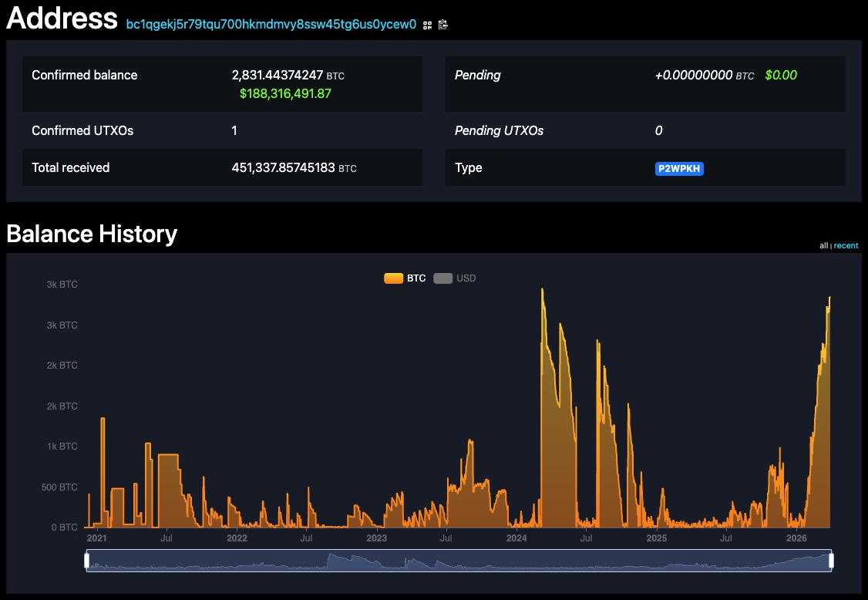Click the P2WPKH type badge
Viewport: 868px width, 600px height.
[679, 168]
